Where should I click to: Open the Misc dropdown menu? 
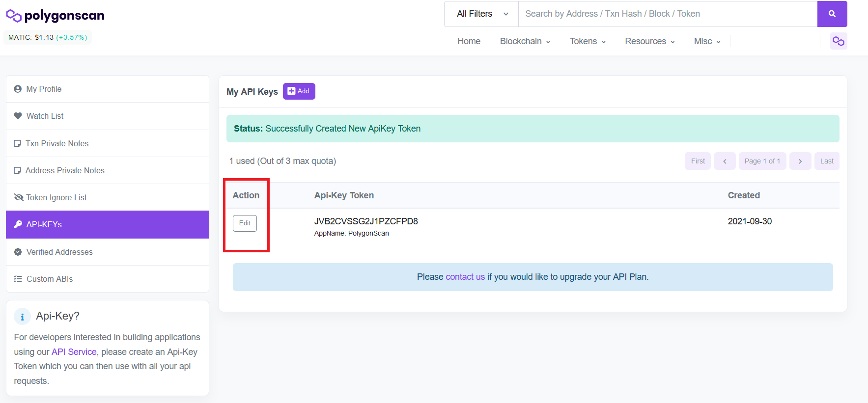click(707, 41)
